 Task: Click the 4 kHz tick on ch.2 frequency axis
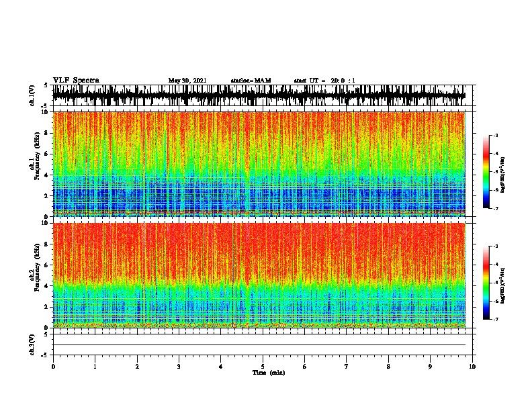(46, 286)
